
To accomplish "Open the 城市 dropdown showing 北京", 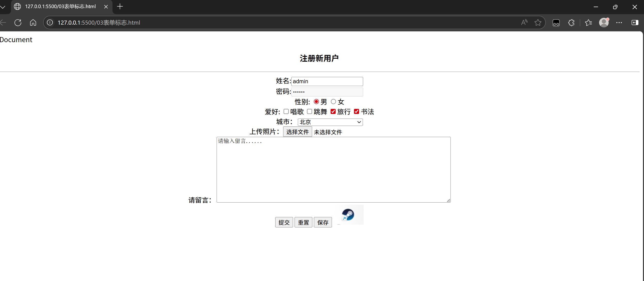I will coord(330,122).
